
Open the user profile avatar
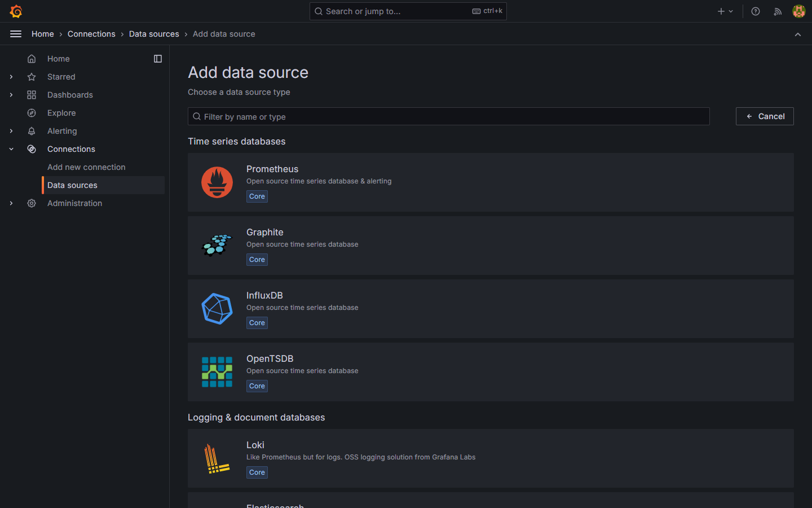coord(799,11)
